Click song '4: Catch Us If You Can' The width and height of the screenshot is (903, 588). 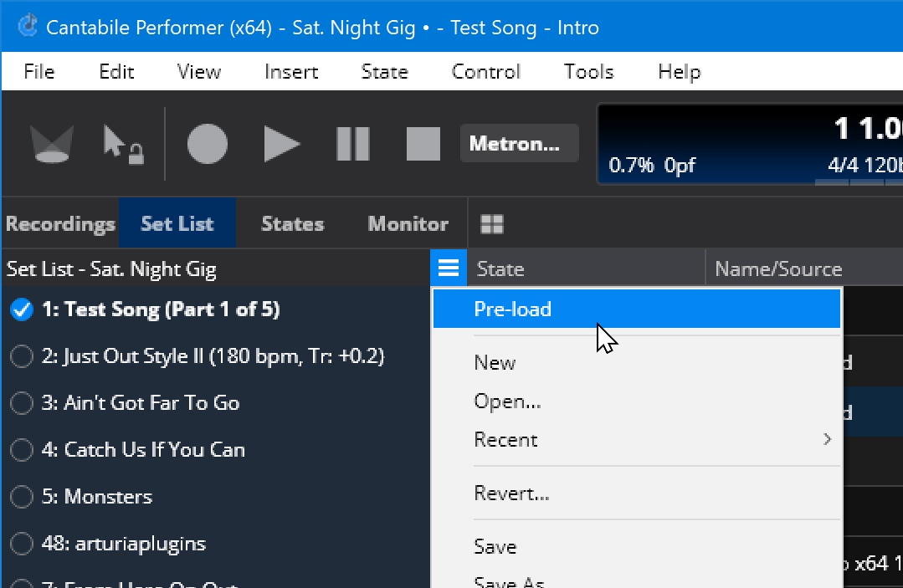click(x=143, y=449)
